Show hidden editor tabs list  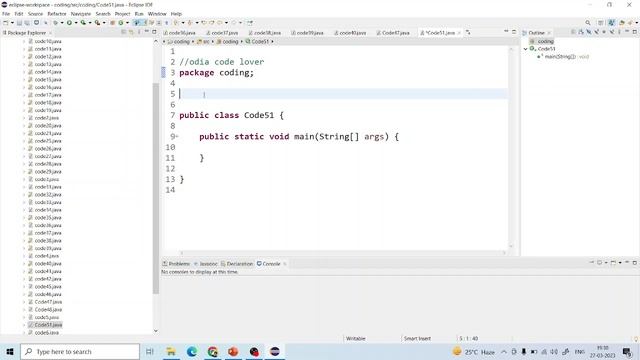pos(468,32)
